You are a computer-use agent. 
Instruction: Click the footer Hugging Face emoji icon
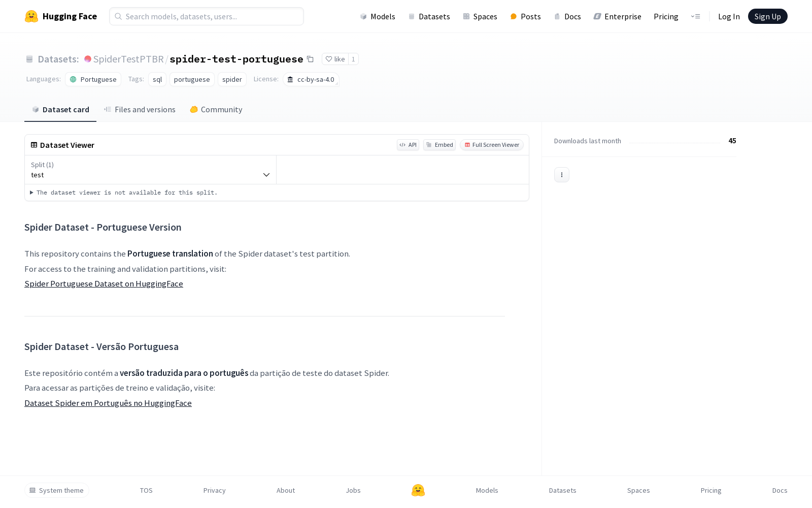pyautogui.click(x=418, y=490)
